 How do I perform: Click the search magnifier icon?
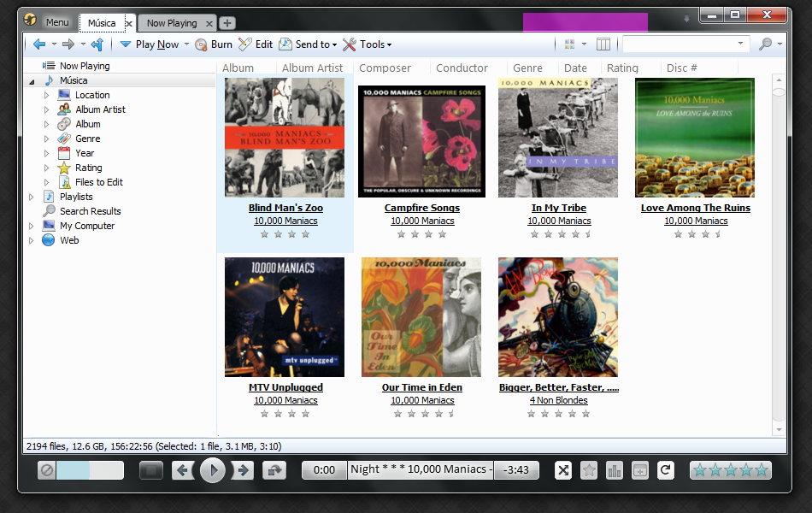click(x=765, y=44)
